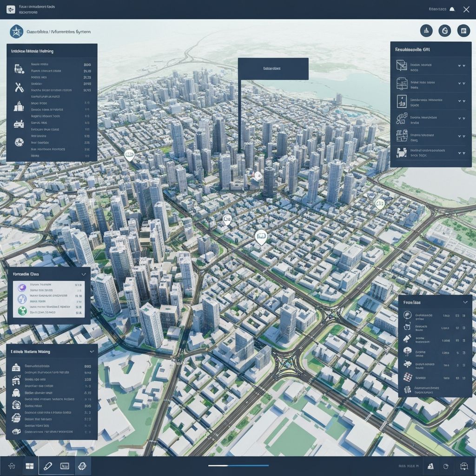This screenshot has width=476, height=476.
Task: Click the globe icon in bottom toolbar
Action: (82, 466)
